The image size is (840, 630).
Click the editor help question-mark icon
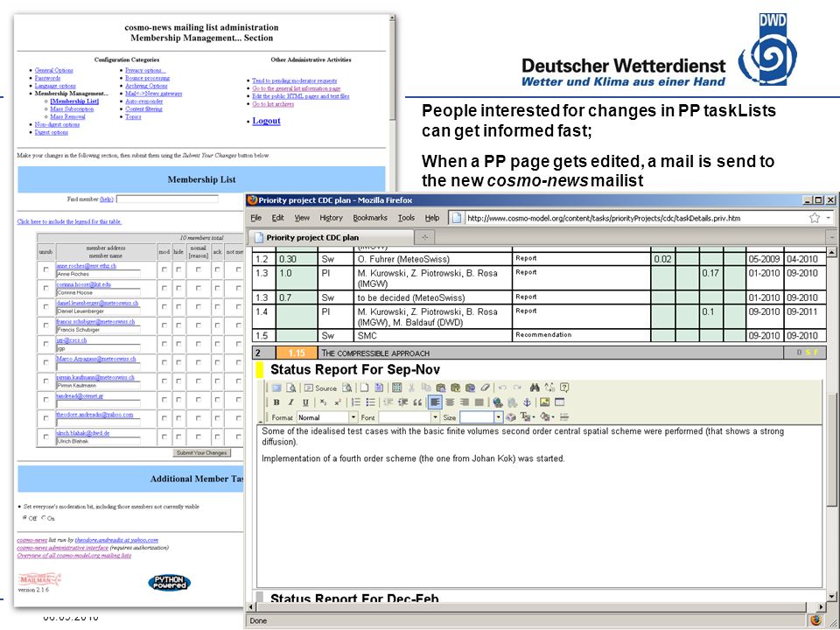[564, 388]
